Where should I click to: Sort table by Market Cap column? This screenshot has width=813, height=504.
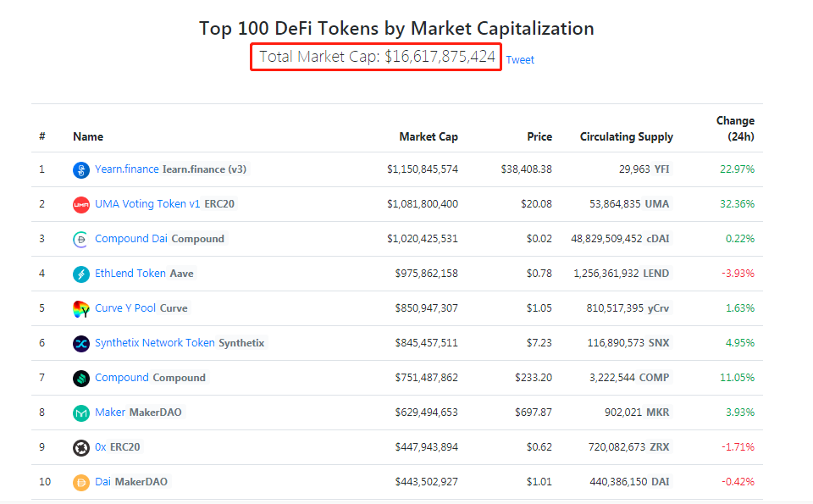pyautogui.click(x=429, y=136)
